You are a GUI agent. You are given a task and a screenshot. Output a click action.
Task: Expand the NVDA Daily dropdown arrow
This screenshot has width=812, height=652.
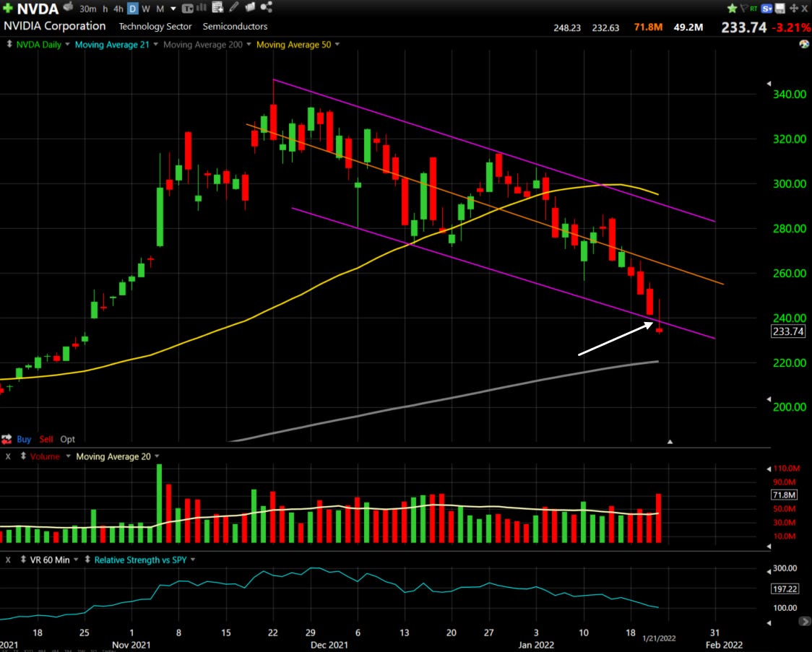click(x=67, y=45)
